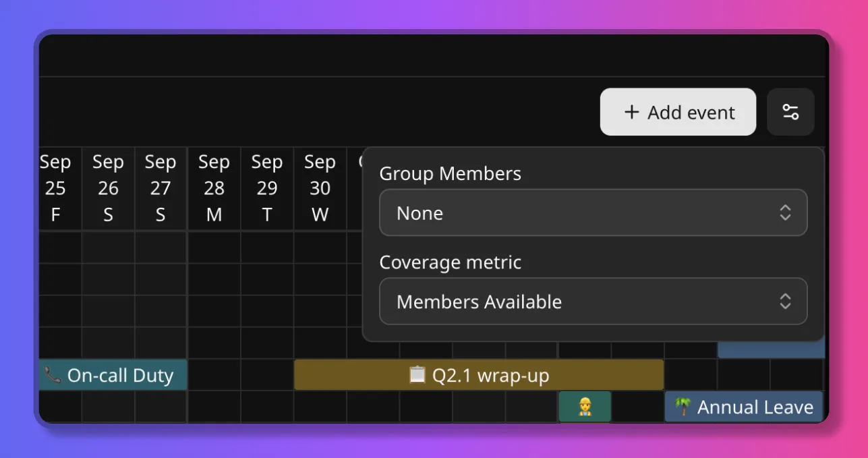Open the Q2.1 wrap-up event bar
This screenshot has height=458, width=868.
click(x=479, y=375)
